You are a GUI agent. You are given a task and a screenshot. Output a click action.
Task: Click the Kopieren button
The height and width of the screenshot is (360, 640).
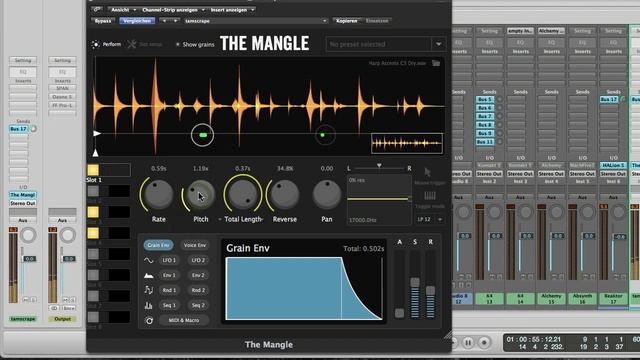coord(347,21)
